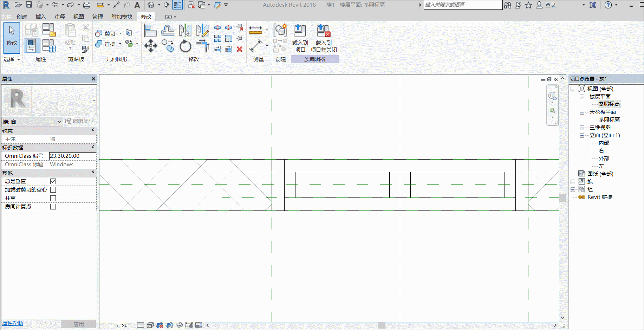
Task: Toggle the 总是垂直 checkbox
Action: (53, 181)
